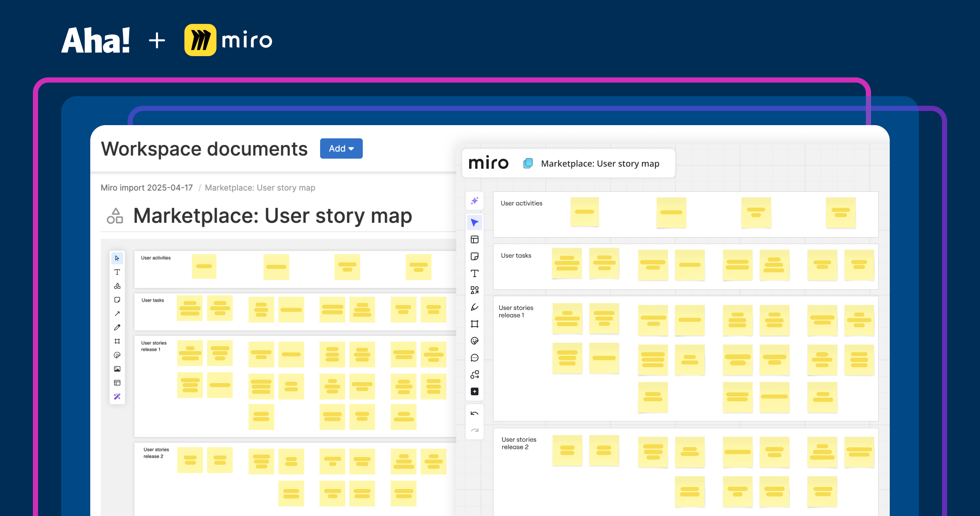Choose the Miro shapes tool
The width and height of the screenshot is (980, 516).
[x=475, y=290]
